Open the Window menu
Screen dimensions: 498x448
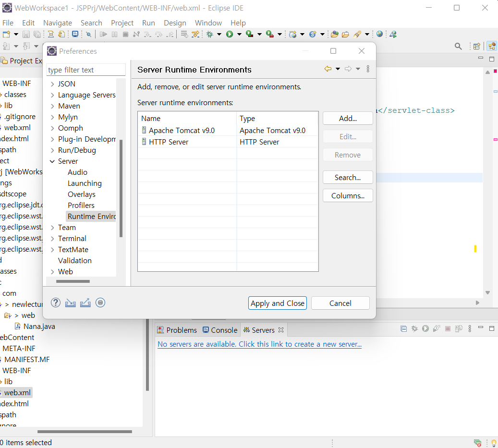(x=208, y=23)
